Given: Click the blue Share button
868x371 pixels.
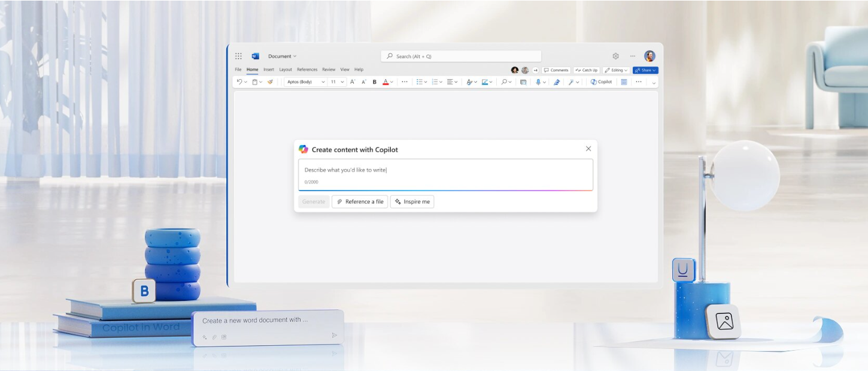Looking at the screenshot, I should pyautogui.click(x=645, y=70).
